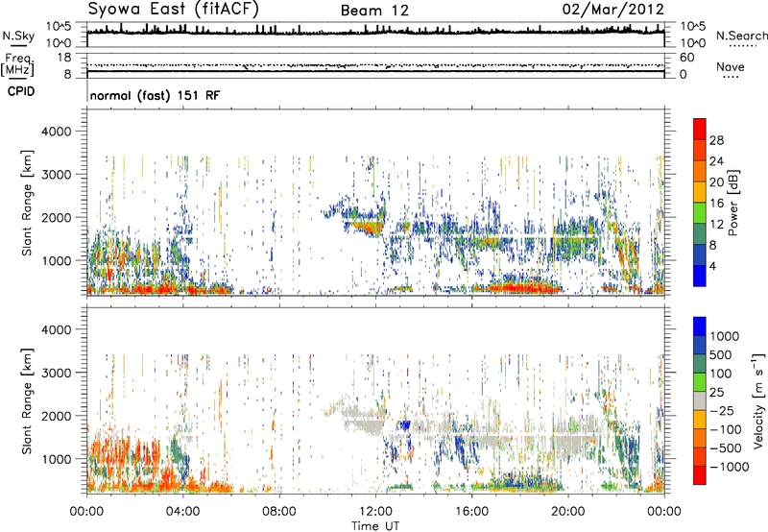This screenshot has height=532, width=768.
Task: Click the gray segment of velocity colorbar
Action: 700,400
